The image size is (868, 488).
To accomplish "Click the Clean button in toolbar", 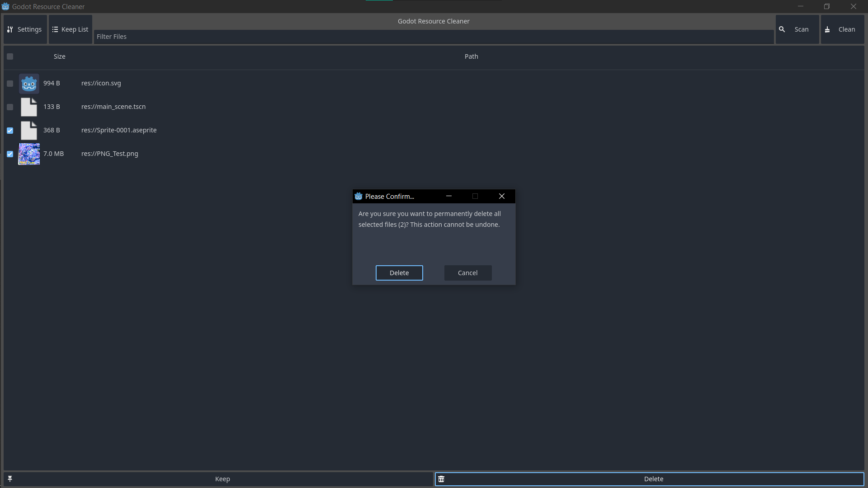I will pos(842,29).
